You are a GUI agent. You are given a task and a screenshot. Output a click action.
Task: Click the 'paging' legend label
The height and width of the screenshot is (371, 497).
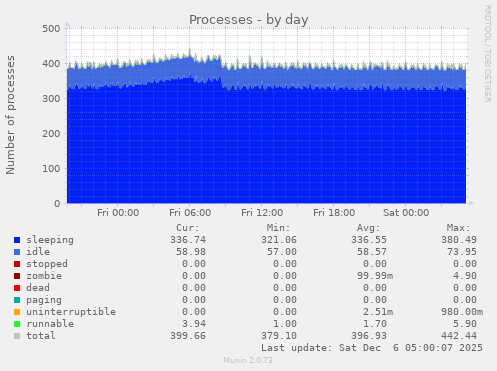coord(44,300)
